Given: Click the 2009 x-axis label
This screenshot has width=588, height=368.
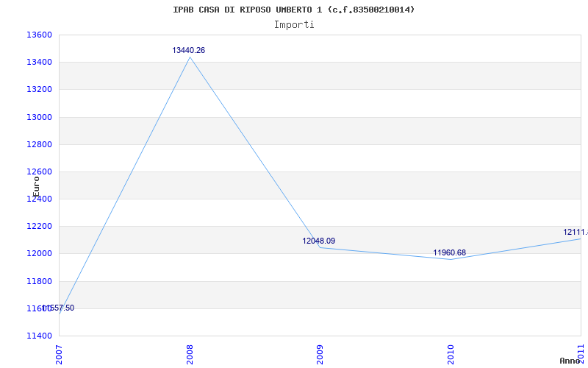Looking at the screenshot, I should [320, 355].
